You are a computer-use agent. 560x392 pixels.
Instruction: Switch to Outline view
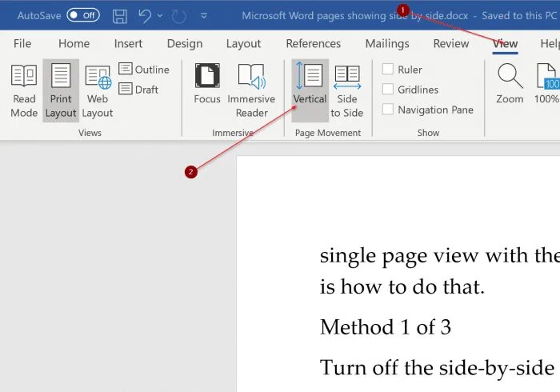pyautogui.click(x=144, y=70)
